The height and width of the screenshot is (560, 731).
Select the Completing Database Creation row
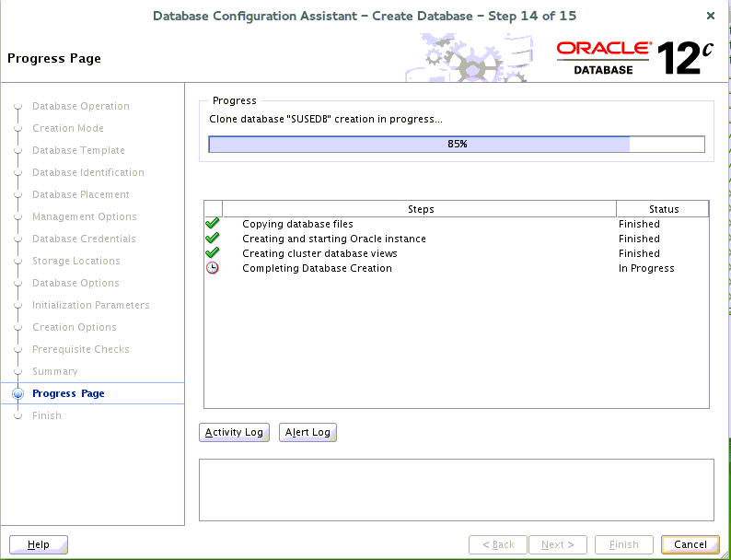pyautogui.click(x=317, y=268)
